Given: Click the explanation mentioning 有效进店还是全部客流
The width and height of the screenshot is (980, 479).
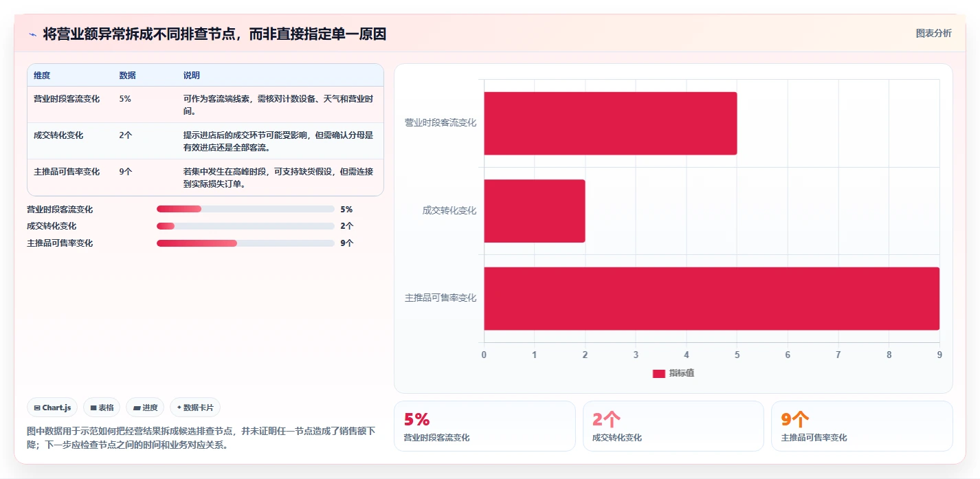Looking at the screenshot, I should tap(278, 142).
